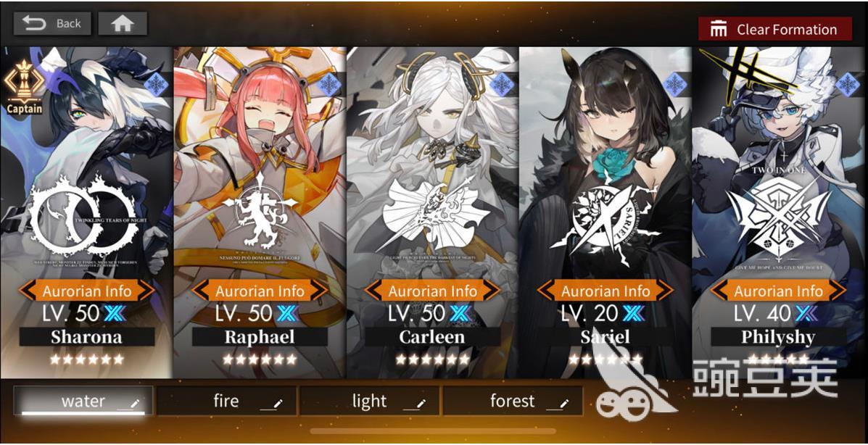Select the forest team tab
868x445 pixels.
tap(513, 401)
